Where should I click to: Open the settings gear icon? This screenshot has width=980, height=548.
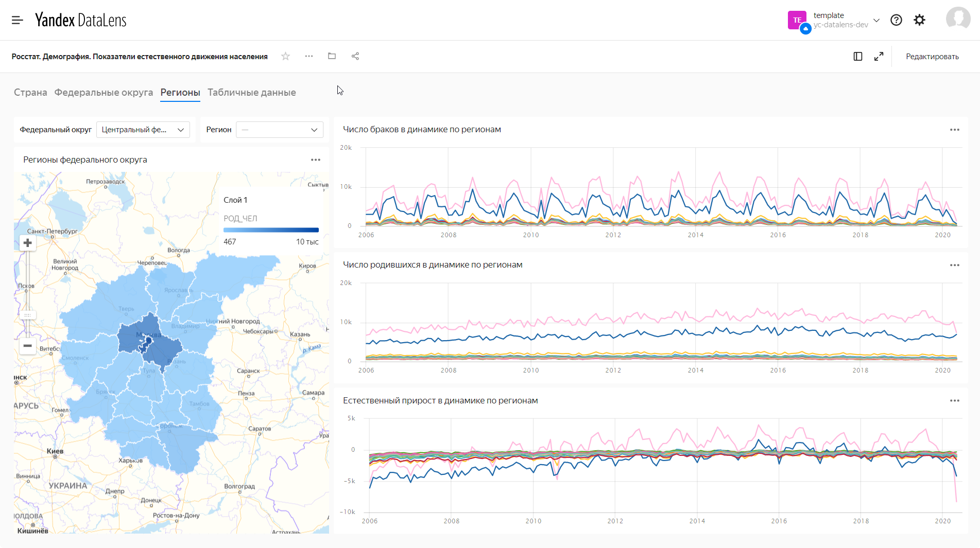click(x=919, y=20)
